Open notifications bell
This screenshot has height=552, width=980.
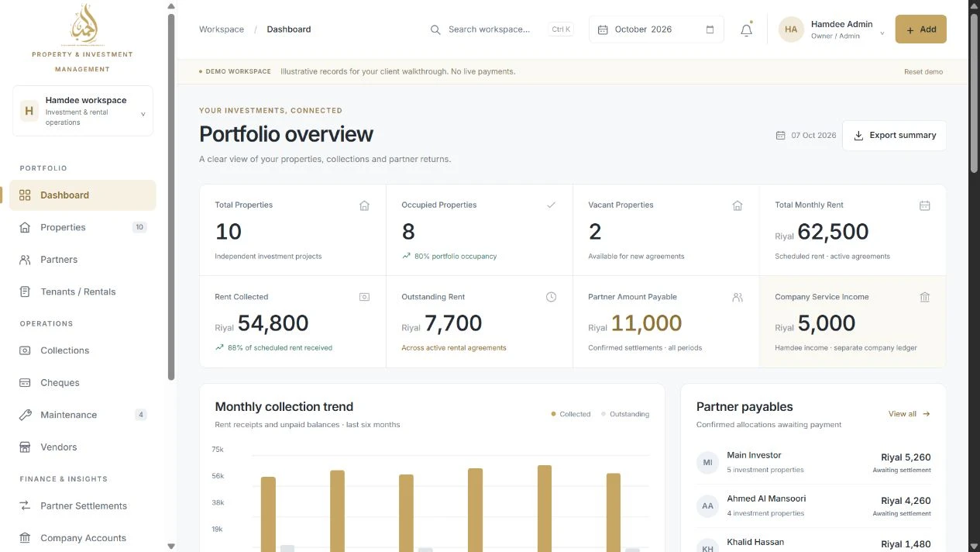tap(746, 29)
